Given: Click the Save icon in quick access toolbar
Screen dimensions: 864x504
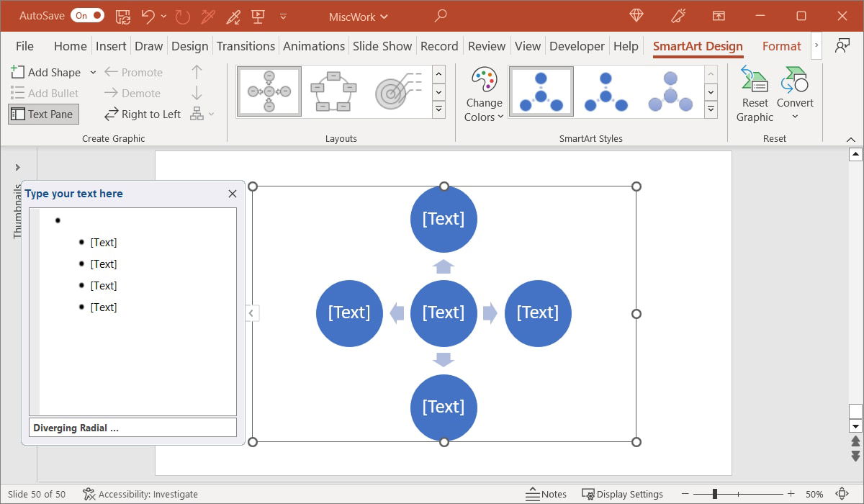Looking at the screenshot, I should tap(123, 15).
